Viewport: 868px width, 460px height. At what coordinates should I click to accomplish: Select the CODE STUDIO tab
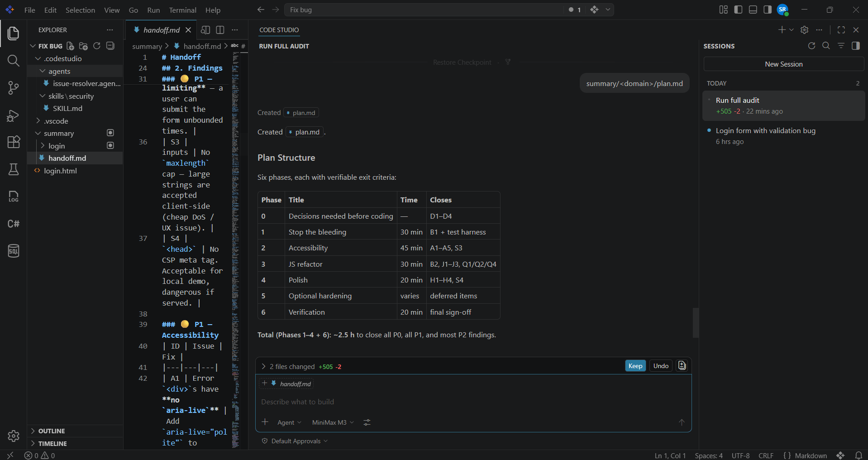tap(279, 30)
